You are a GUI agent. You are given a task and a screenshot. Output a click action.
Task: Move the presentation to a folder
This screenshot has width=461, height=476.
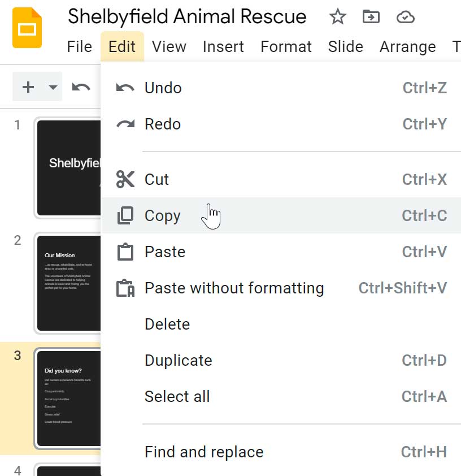371,17
